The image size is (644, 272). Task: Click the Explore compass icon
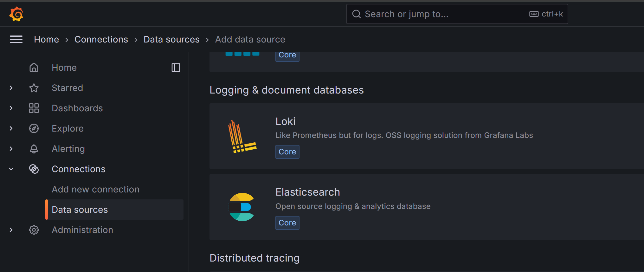34,128
